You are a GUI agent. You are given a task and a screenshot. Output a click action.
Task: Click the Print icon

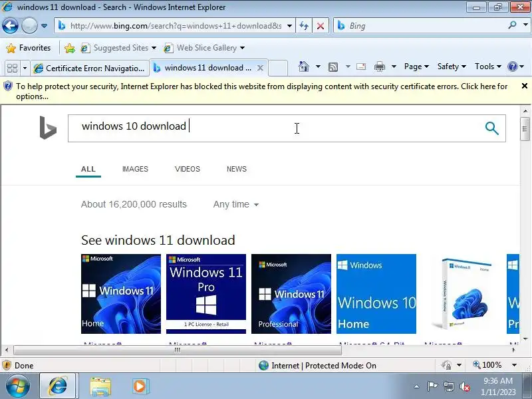(x=379, y=66)
